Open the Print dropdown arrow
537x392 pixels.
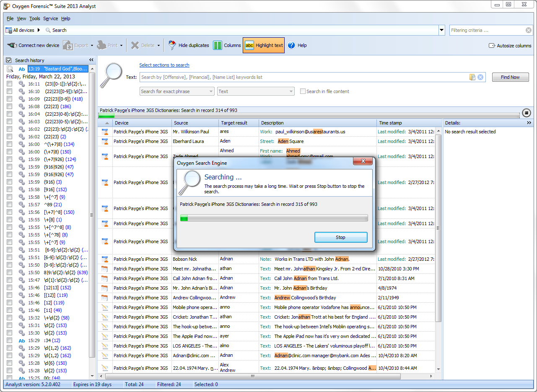pos(121,46)
